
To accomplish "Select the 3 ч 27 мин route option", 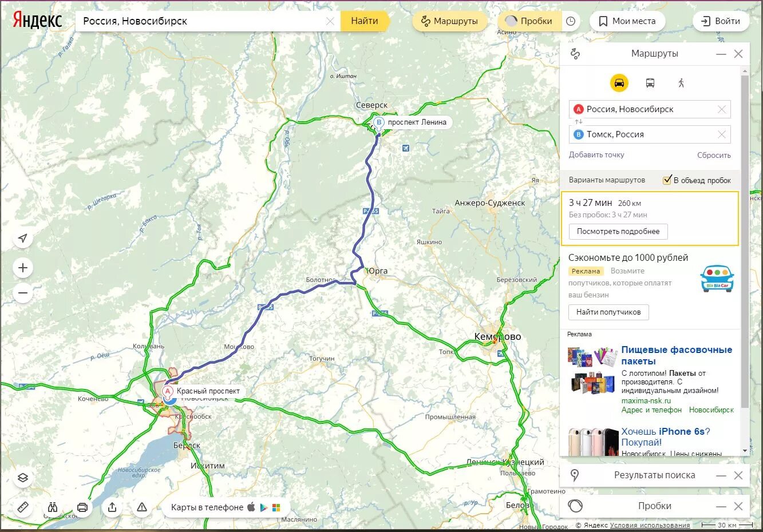I will 650,219.
